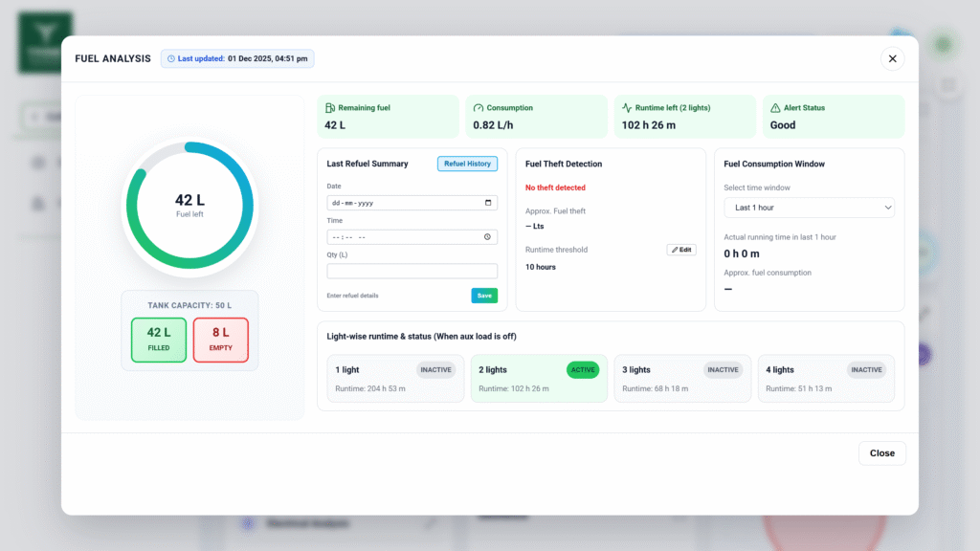This screenshot has height=551, width=980.
Task: Edit the runtime threshold
Action: (x=681, y=250)
